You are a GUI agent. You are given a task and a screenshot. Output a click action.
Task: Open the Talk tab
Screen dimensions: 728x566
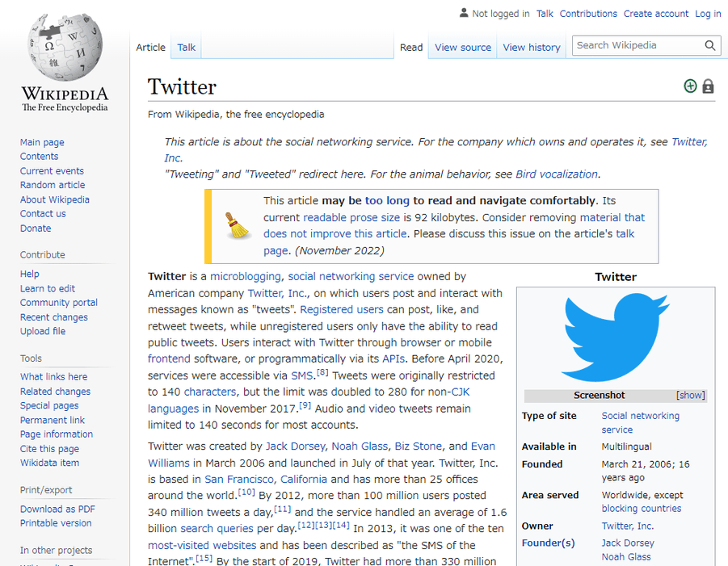pos(186,48)
